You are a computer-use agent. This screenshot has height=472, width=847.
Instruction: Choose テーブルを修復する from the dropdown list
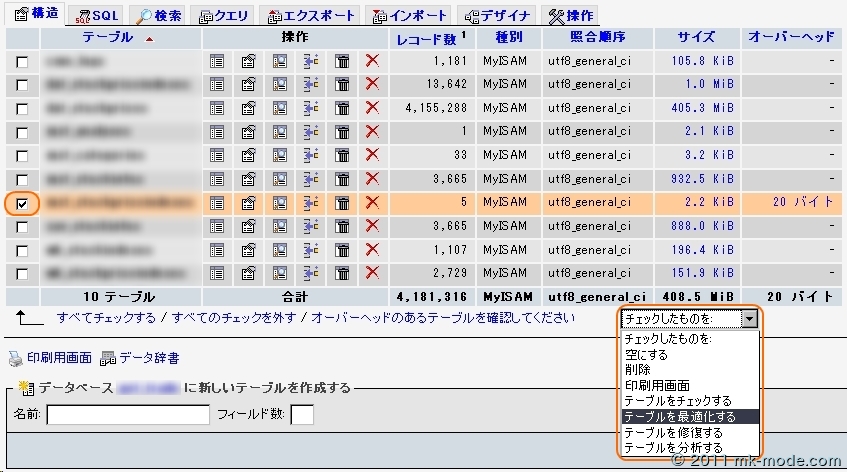coord(673,432)
